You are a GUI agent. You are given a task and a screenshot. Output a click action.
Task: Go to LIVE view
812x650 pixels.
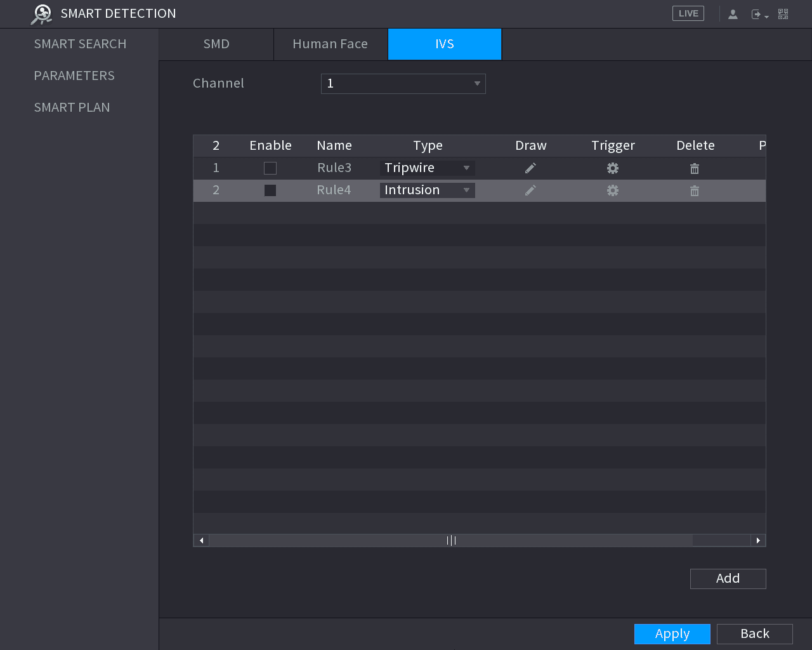pos(688,13)
